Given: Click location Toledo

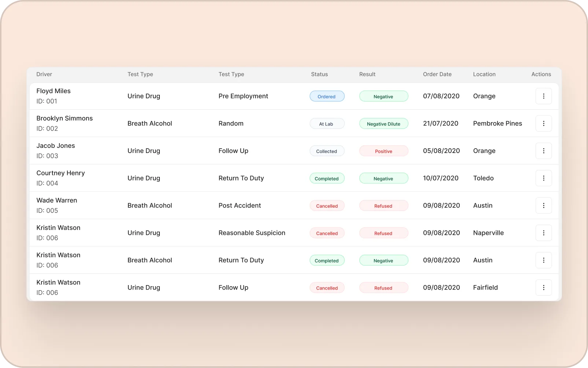Looking at the screenshot, I should tap(484, 178).
